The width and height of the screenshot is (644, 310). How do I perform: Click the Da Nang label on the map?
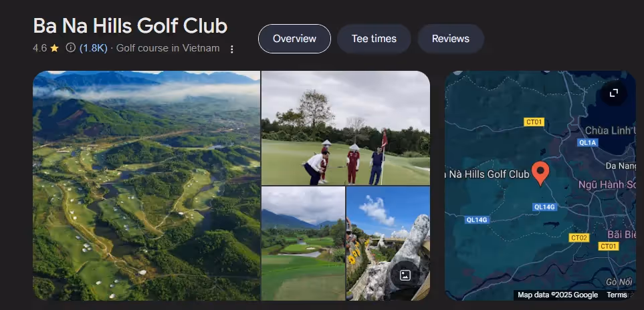pos(621,166)
